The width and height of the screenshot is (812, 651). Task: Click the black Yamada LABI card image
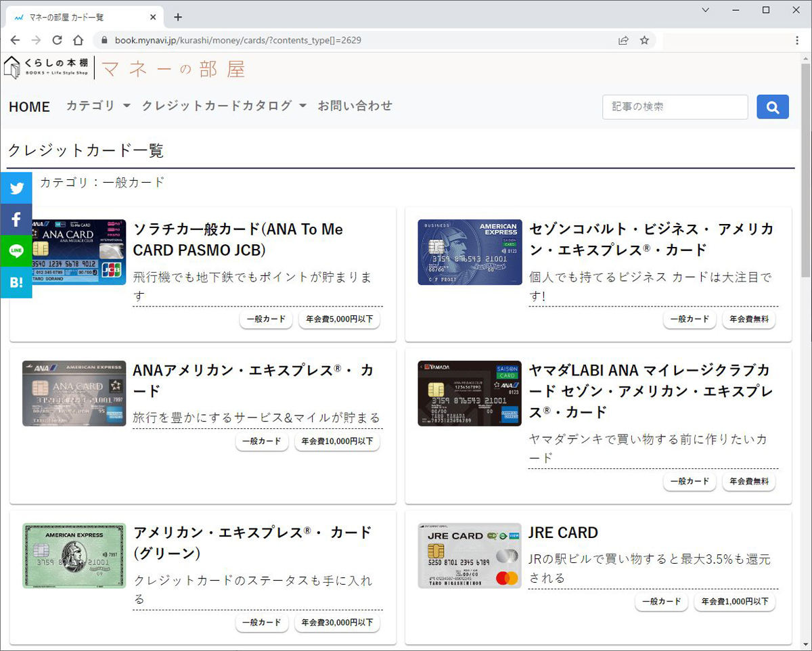pos(470,393)
